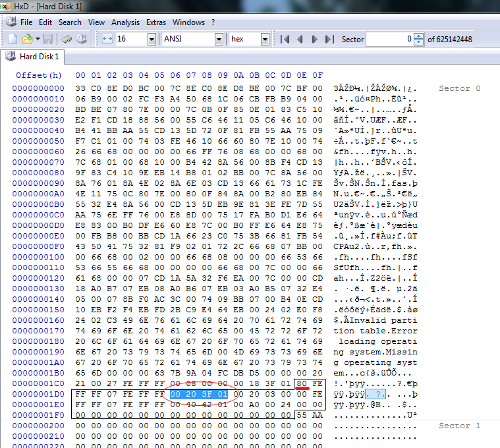Viewport: 500px width, 448px height.
Task: Click the Offset(h) column header
Action: [38, 75]
